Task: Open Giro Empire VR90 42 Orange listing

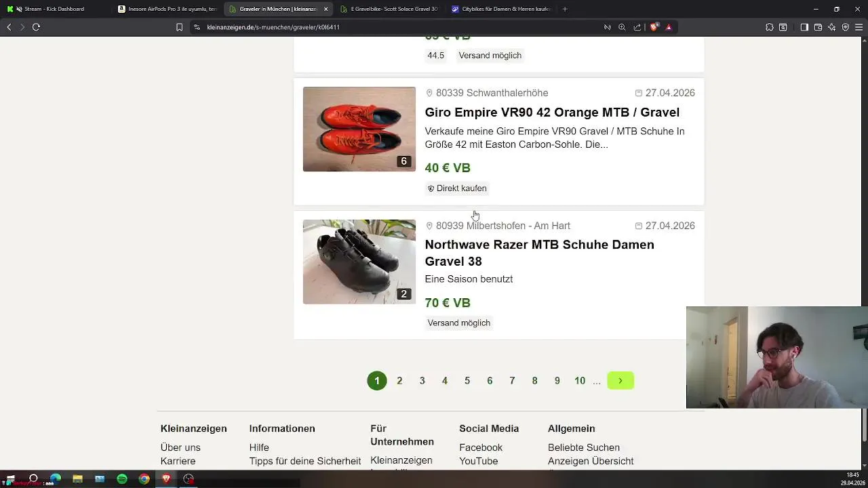Action: 552,113
